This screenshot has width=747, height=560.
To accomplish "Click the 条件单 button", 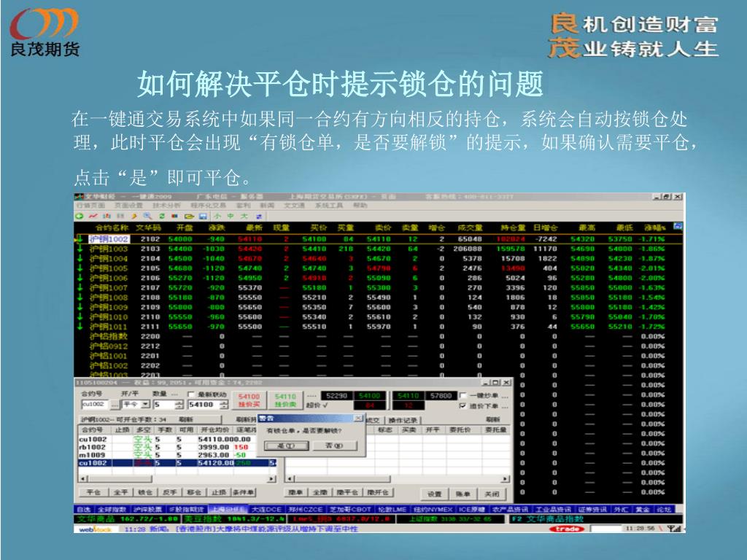I will click(x=244, y=492).
